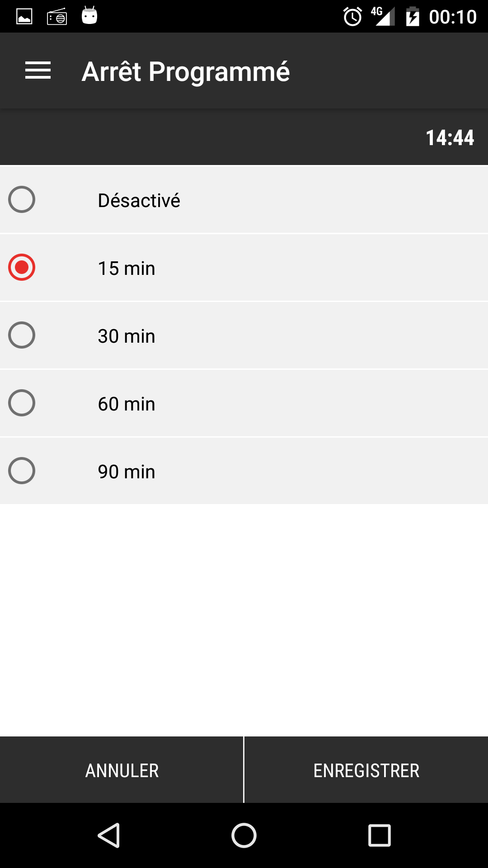This screenshot has height=868, width=488.
Task: Tap the Android home circle button
Action: coord(244,835)
